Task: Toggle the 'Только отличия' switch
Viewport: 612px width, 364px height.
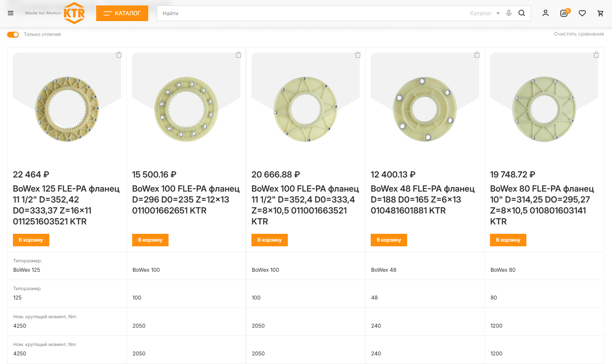Action: point(13,34)
